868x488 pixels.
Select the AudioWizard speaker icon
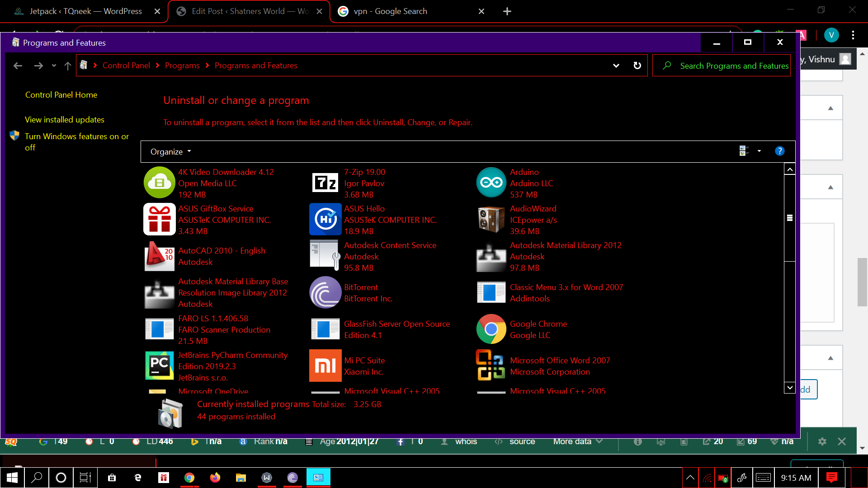click(491, 219)
